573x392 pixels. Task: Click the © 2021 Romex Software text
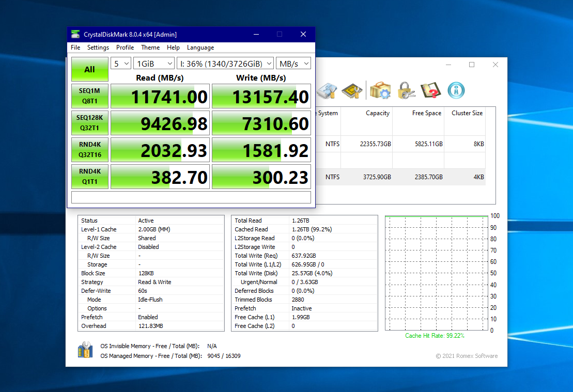pyautogui.click(x=467, y=356)
